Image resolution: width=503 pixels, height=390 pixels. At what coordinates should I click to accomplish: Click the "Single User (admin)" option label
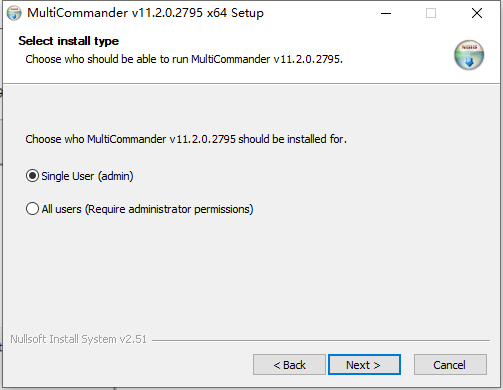pyautogui.click(x=87, y=176)
